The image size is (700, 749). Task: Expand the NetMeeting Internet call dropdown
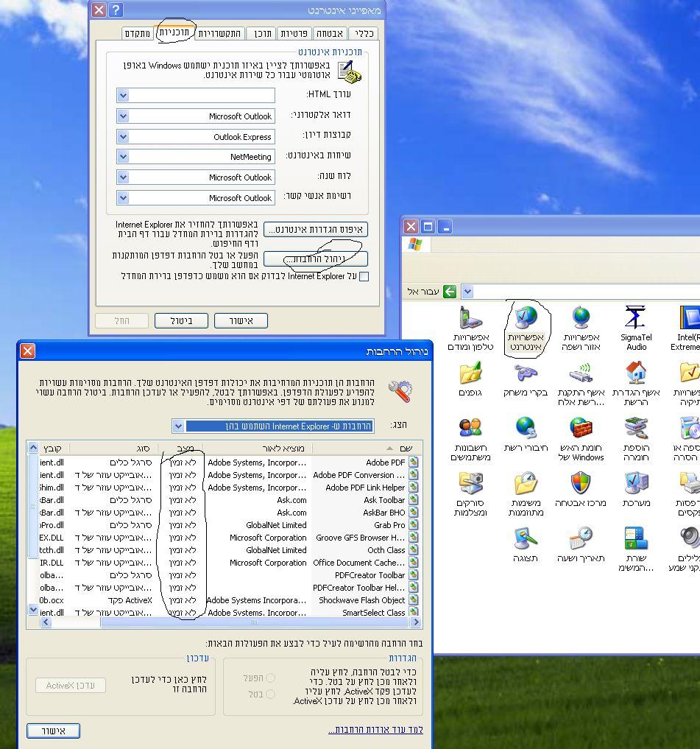[123, 157]
